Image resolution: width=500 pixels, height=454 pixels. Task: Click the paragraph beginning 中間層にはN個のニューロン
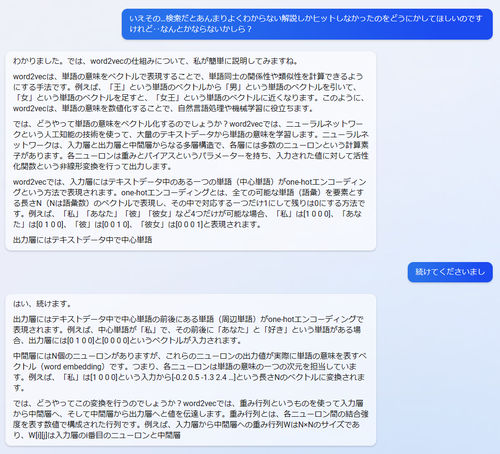point(190,372)
